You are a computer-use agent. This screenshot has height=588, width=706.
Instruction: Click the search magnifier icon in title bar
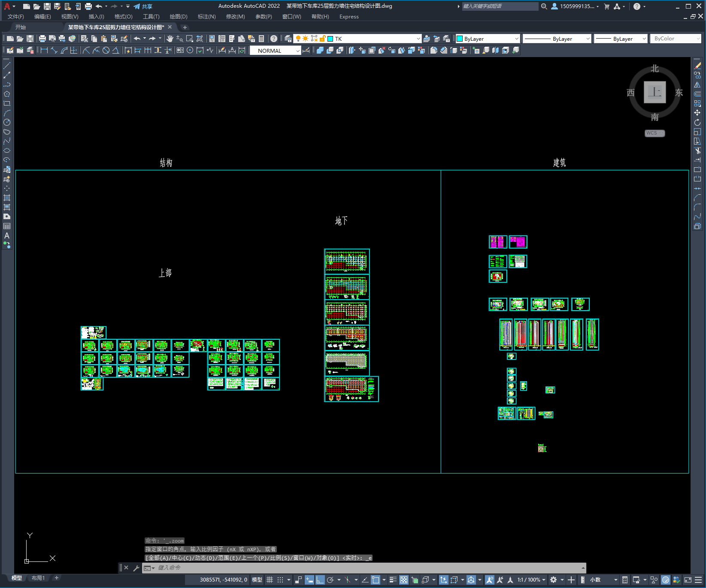point(544,6)
